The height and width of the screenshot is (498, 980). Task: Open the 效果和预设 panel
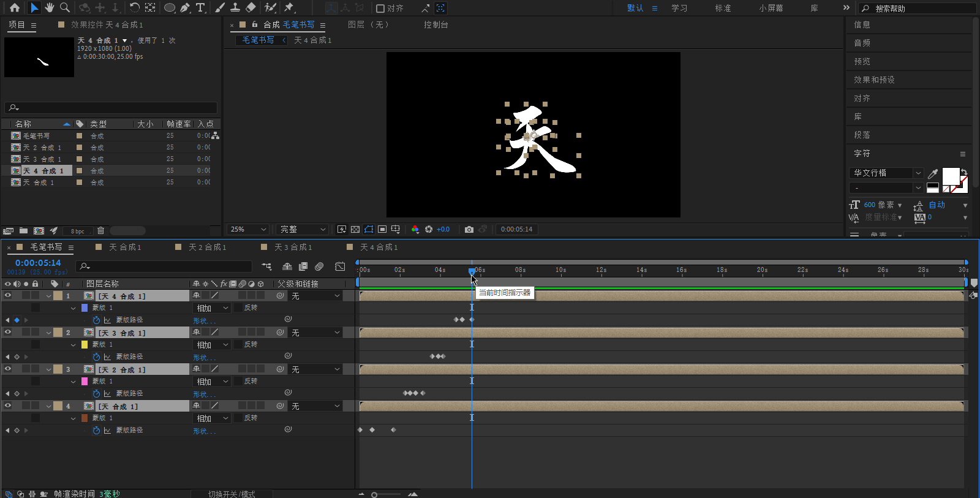click(x=874, y=80)
